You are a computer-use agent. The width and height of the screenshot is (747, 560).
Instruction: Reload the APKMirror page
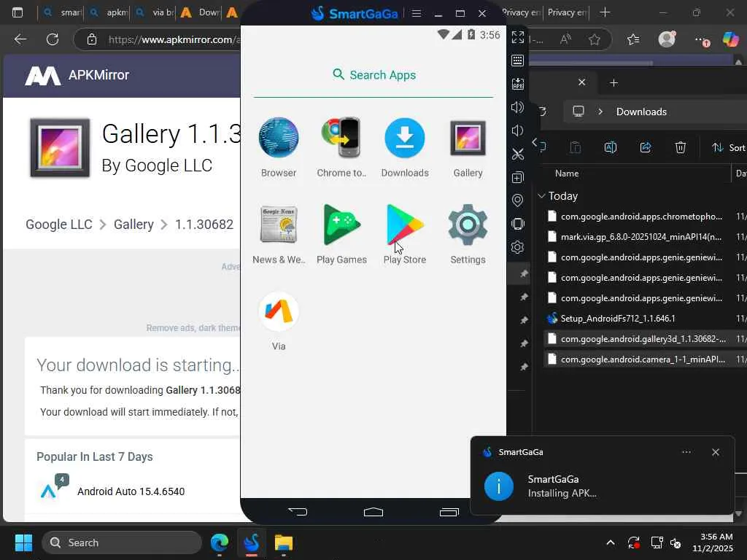coord(53,39)
